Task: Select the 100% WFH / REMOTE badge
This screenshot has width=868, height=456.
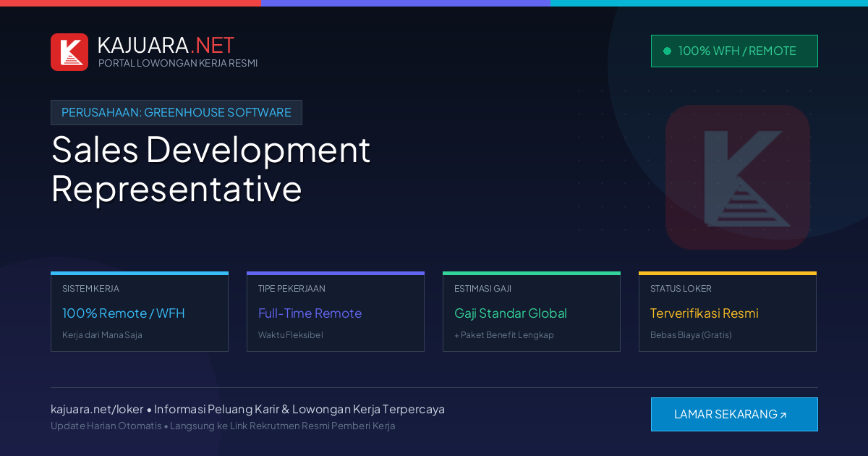Action: click(x=734, y=51)
